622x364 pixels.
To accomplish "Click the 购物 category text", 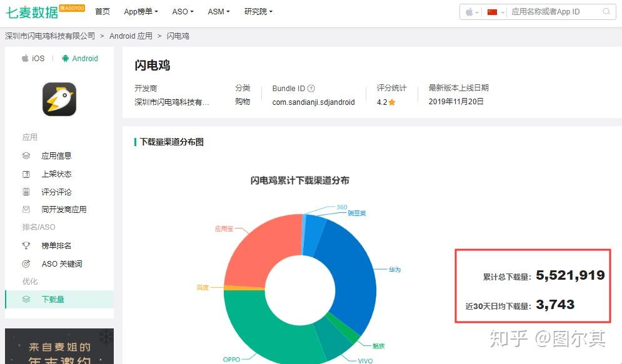I will click(x=243, y=101).
